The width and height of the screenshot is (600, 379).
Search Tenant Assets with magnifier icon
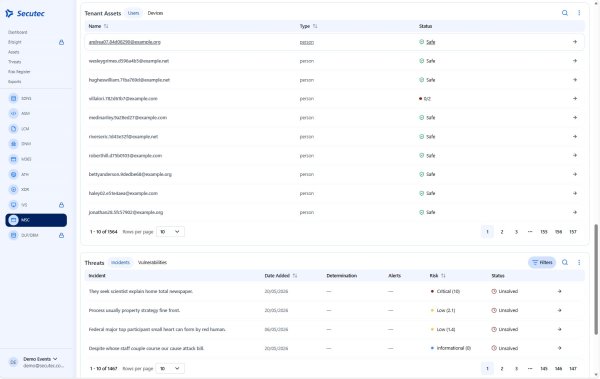[x=565, y=13]
